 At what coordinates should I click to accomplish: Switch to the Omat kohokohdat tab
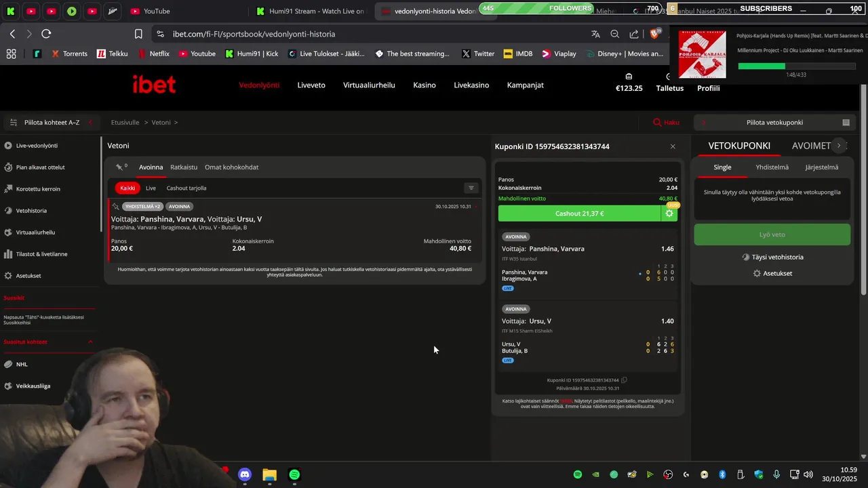click(x=231, y=167)
